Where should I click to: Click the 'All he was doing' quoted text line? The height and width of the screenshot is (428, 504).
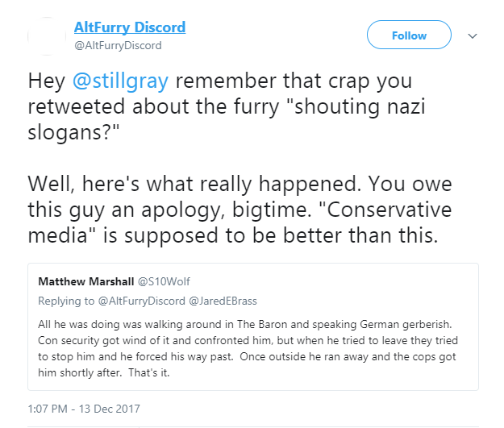click(245, 324)
